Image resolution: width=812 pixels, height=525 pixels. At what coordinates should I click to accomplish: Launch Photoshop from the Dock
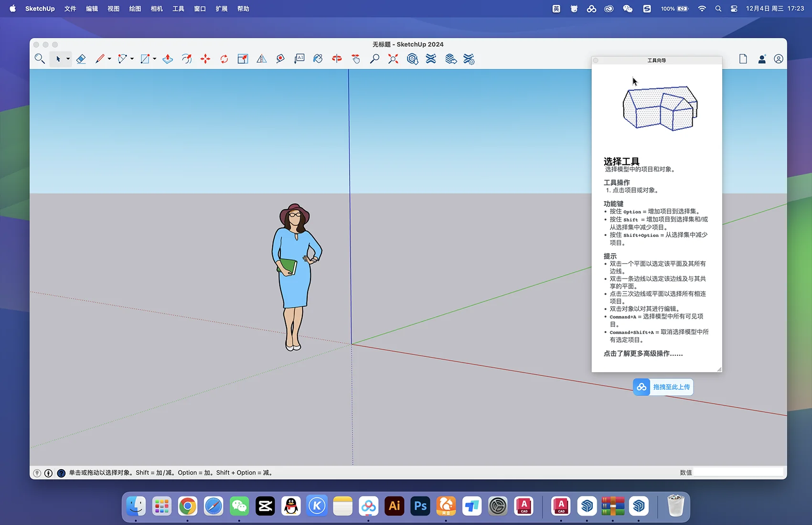[420, 506]
